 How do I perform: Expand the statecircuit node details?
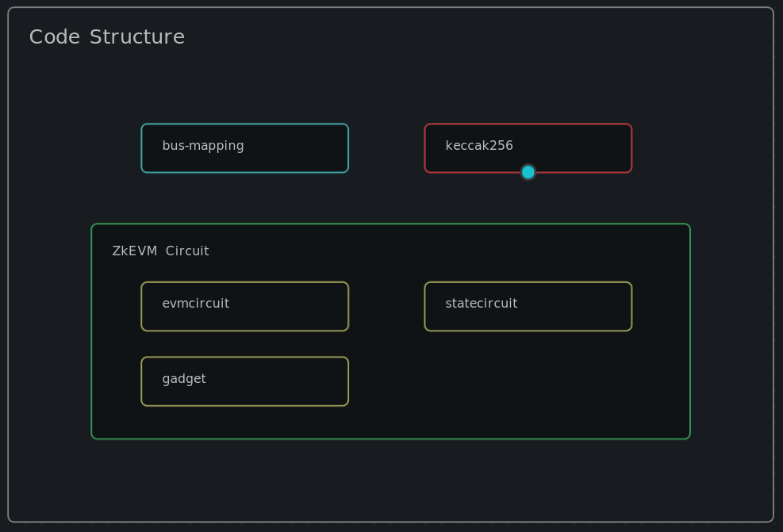click(x=528, y=306)
